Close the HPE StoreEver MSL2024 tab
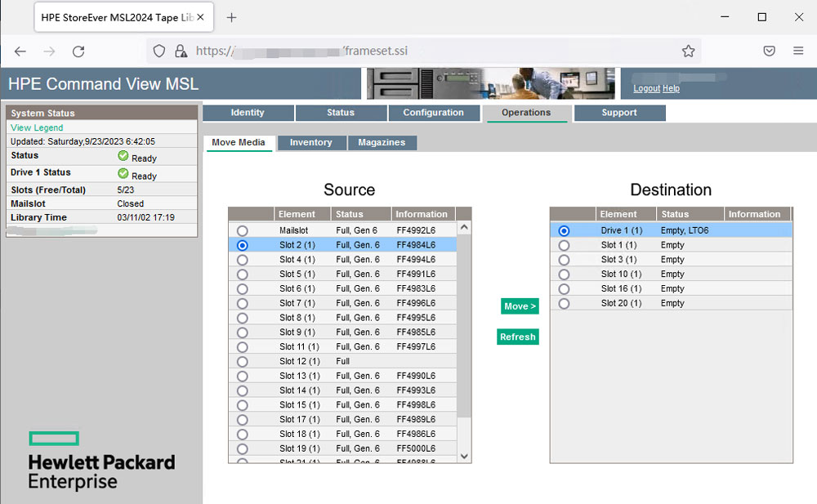The height and width of the screenshot is (504, 817). point(201,17)
